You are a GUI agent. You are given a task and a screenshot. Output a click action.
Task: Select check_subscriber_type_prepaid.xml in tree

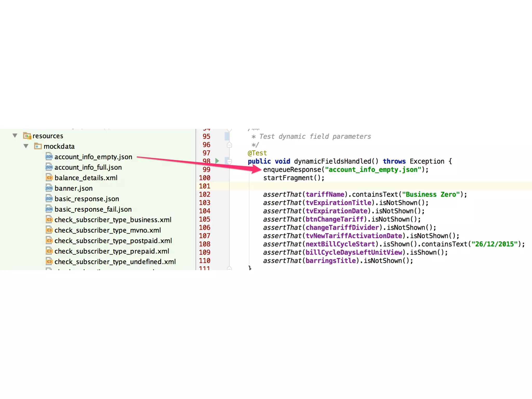pos(112,251)
